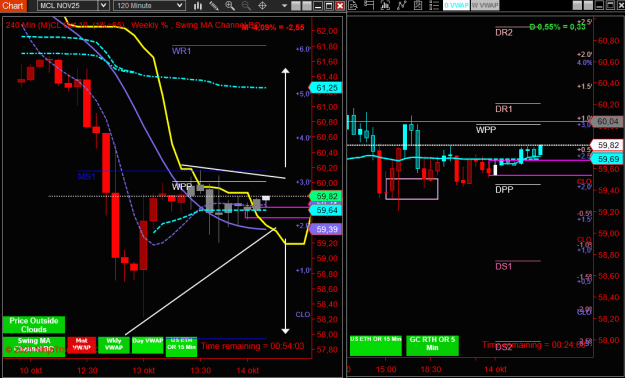The height and width of the screenshot is (378, 625).
Task: Click the green D 0,55% = 0,33 text
Action: coord(557,27)
